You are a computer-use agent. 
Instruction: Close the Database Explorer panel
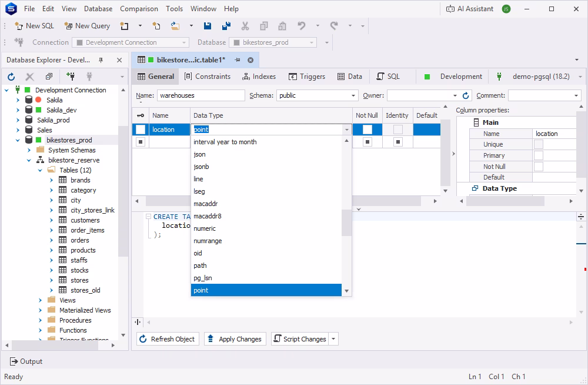tap(119, 60)
